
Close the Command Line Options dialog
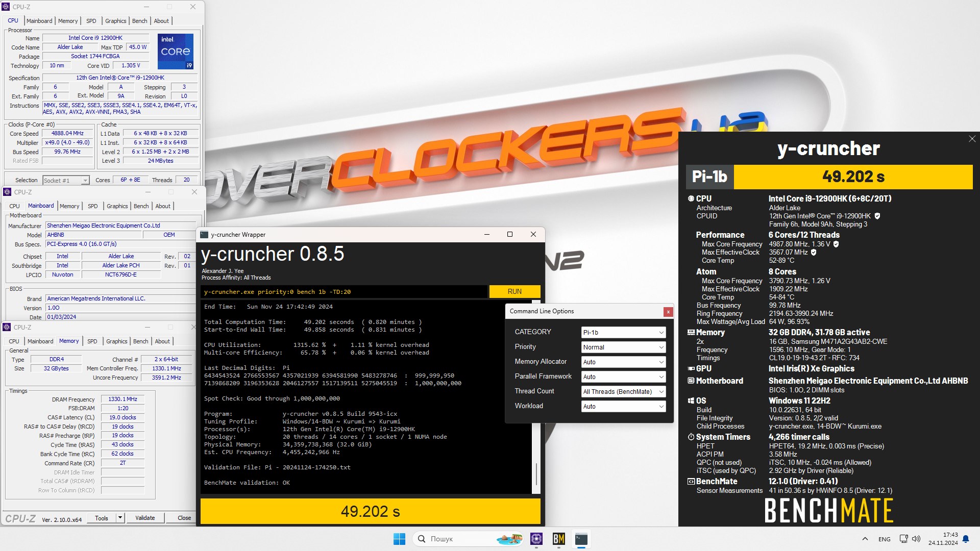click(x=668, y=312)
